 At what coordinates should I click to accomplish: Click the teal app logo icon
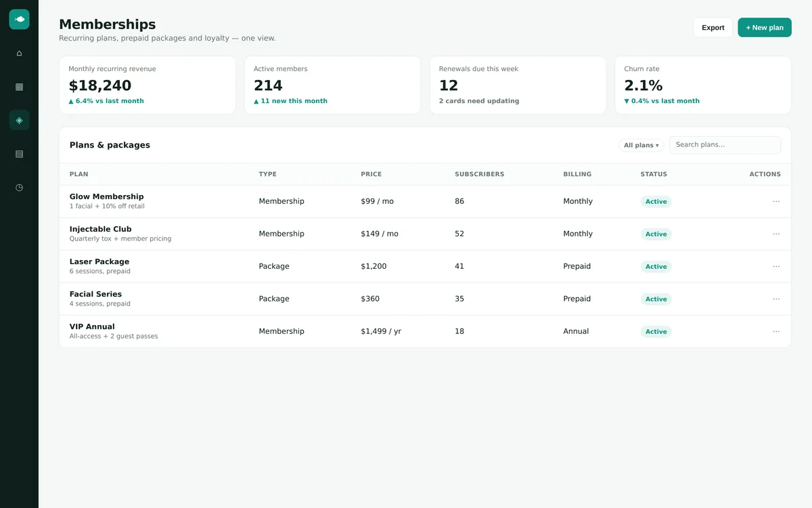click(x=19, y=19)
